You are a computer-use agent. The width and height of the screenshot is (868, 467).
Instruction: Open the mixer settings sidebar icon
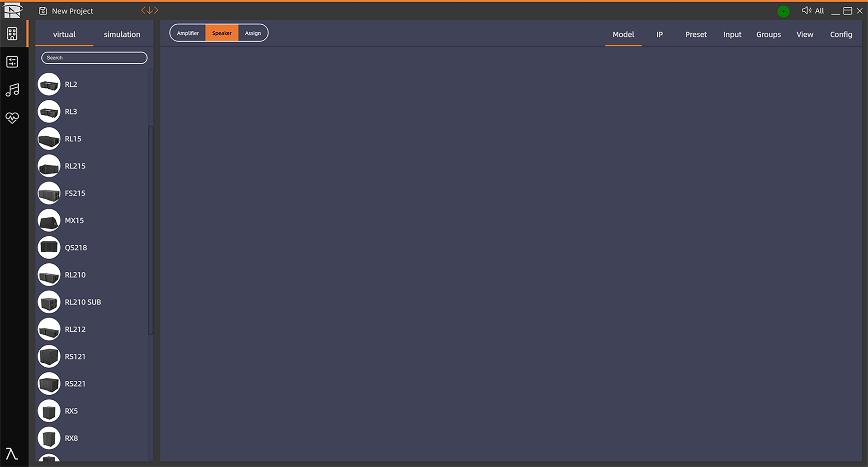click(x=12, y=62)
